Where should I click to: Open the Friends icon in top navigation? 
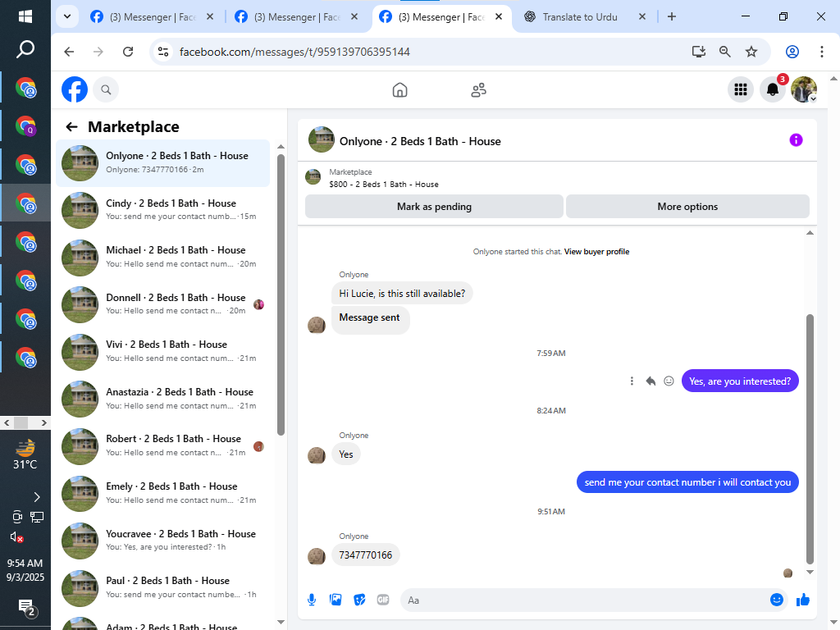(x=478, y=90)
